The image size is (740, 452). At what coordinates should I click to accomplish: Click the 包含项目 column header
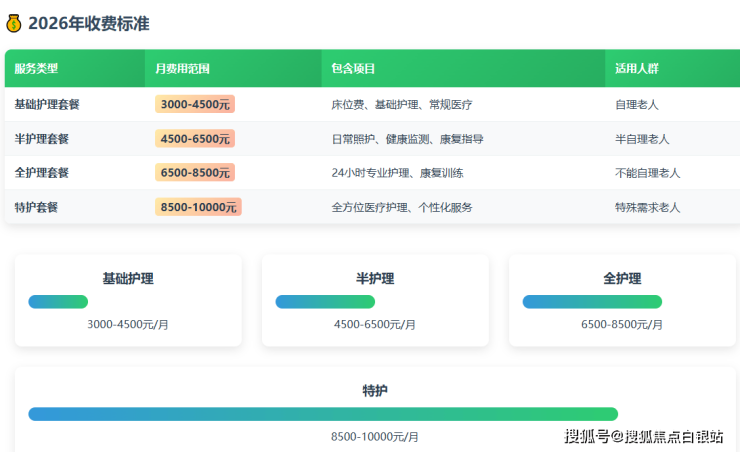pos(353,69)
